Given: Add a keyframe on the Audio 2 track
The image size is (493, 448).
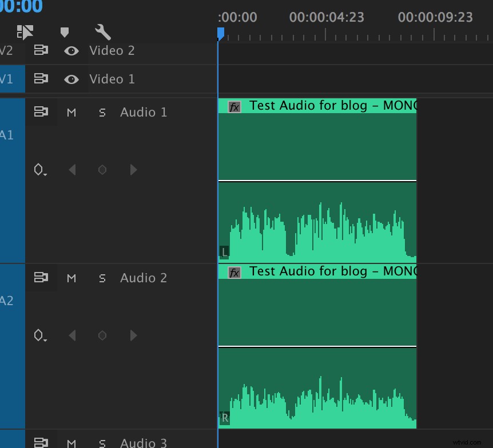Looking at the screenshot, I should [102, 335].
